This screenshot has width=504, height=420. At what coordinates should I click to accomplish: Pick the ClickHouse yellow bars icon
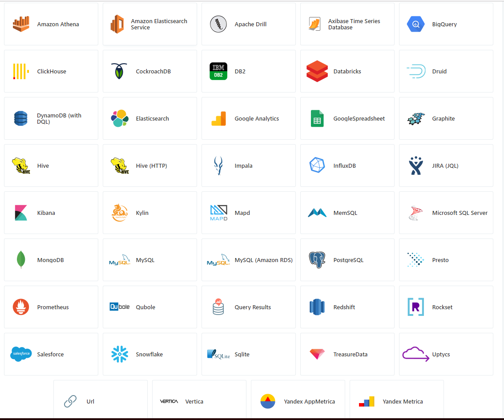pos(21,71)
